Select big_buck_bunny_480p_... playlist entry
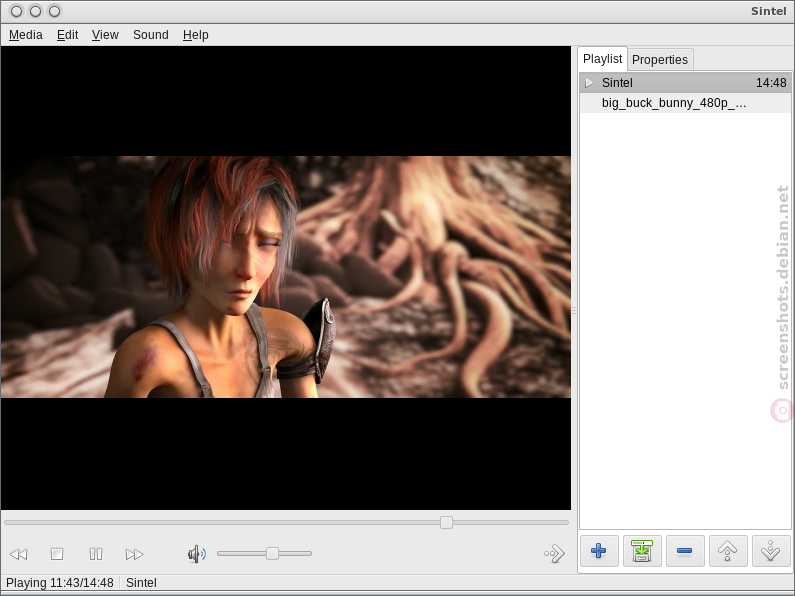This screenshot has width=795, height=596. (685, 103)
